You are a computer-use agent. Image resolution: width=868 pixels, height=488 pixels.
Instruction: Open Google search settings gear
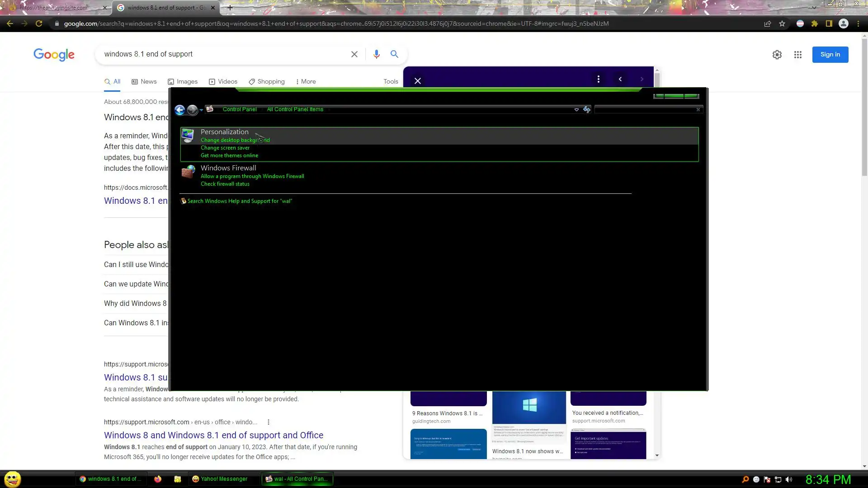point(777,55)
